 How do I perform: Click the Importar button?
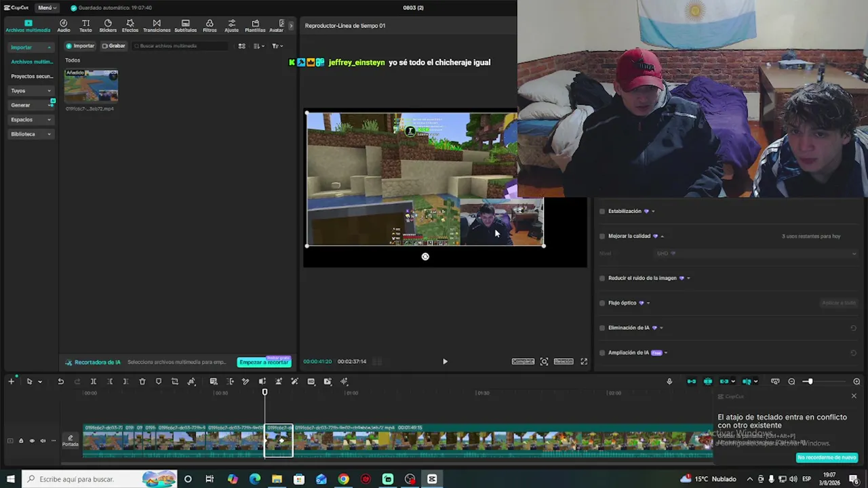point(80,46)
